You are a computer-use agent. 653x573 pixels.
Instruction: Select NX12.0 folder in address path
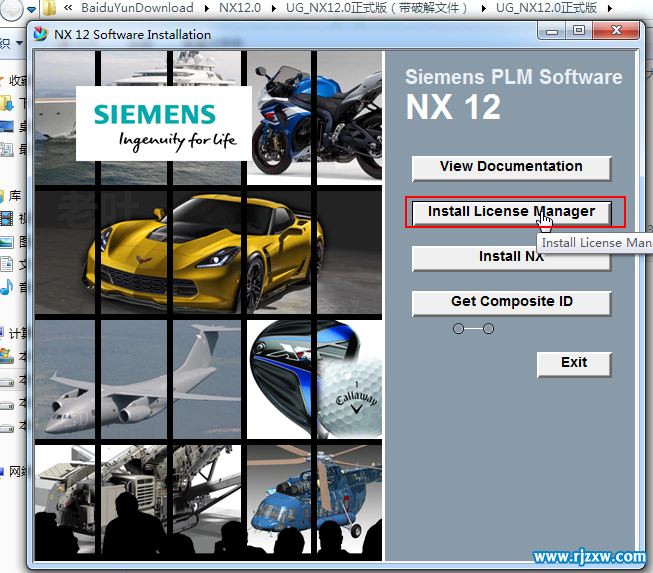click(240, 7)
